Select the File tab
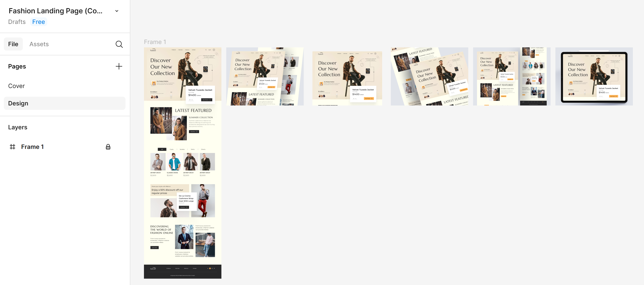The image size is (644, 285). point(13,44)
